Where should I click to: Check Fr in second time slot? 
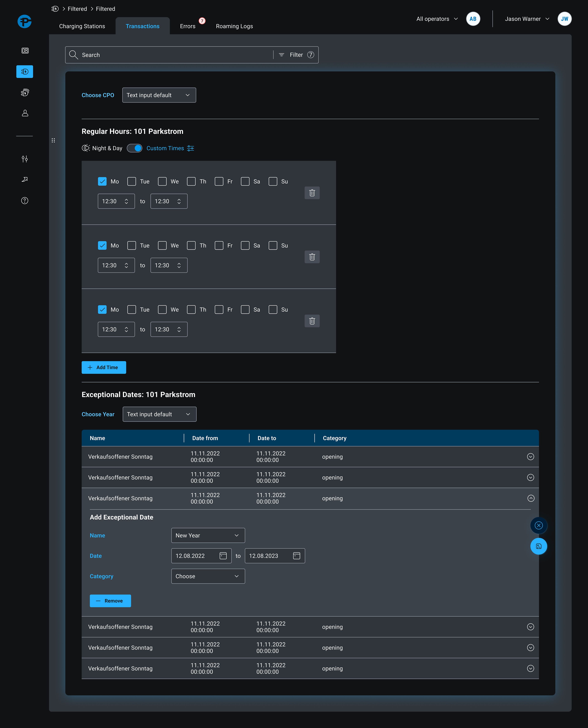click(x=219, y=245)
